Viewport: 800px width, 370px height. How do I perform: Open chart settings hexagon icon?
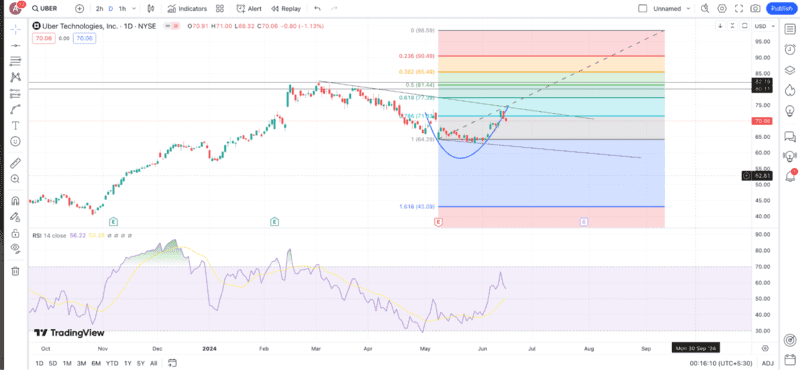click(722, 9)
